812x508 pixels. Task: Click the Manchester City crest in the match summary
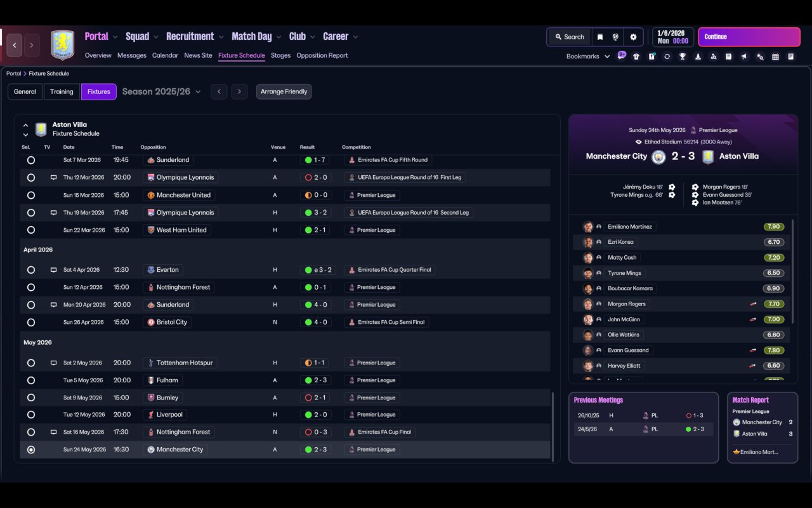658,157
